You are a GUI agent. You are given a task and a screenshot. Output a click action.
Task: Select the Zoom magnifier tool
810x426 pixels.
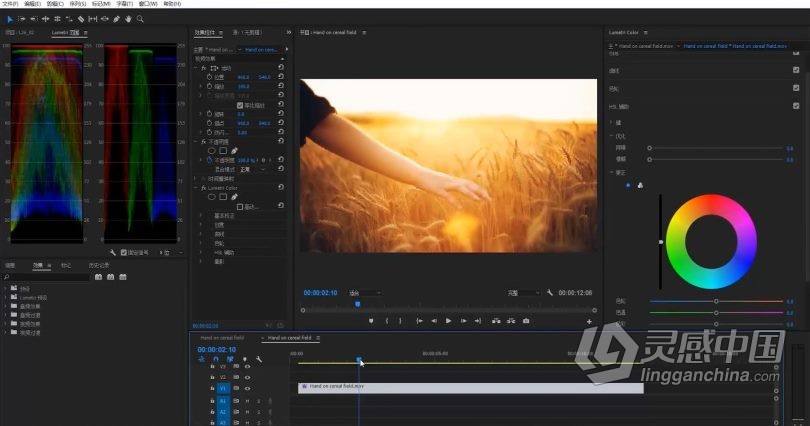click(x=140, y=19)
